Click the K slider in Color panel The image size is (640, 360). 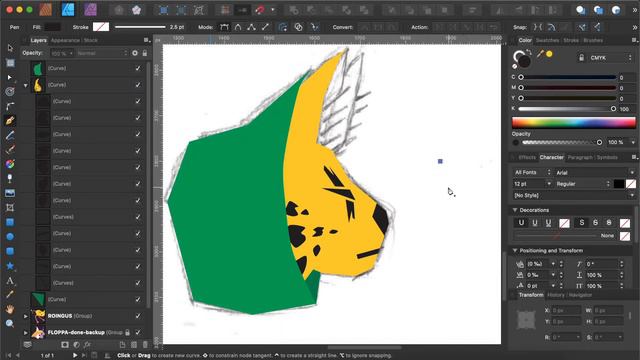click(x=567, y=109)
